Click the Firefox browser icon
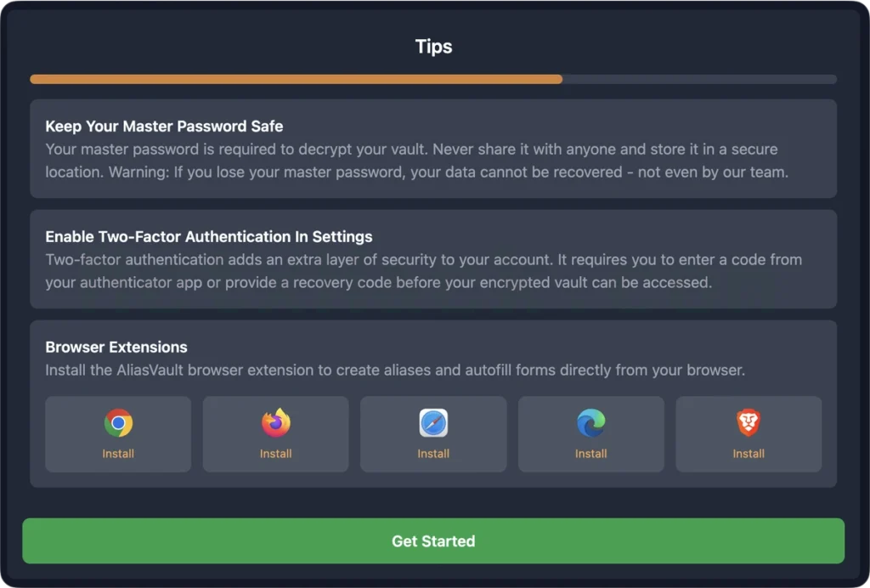Viewport: 870px width, 588px height. coord(276,422)
